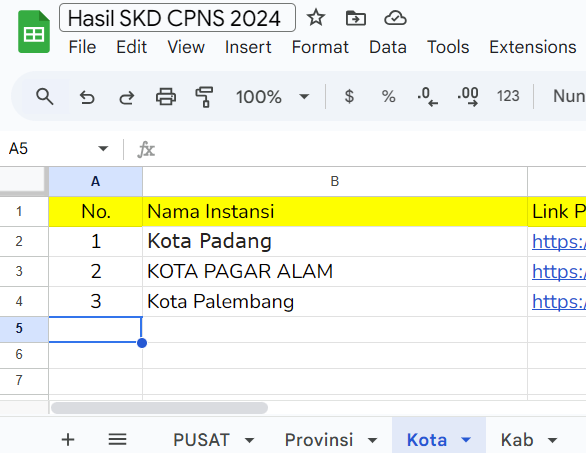
Task: Open the Kota sheet tab arrow menu
Action: point(466,440)
